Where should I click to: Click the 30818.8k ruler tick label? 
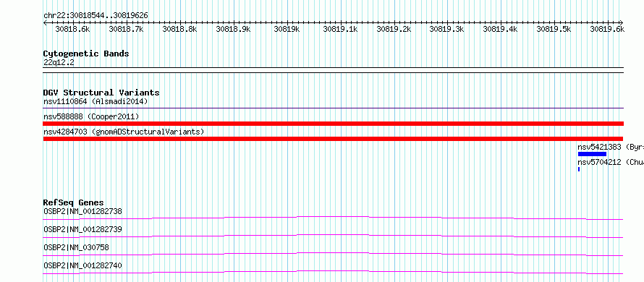(179, 29)
